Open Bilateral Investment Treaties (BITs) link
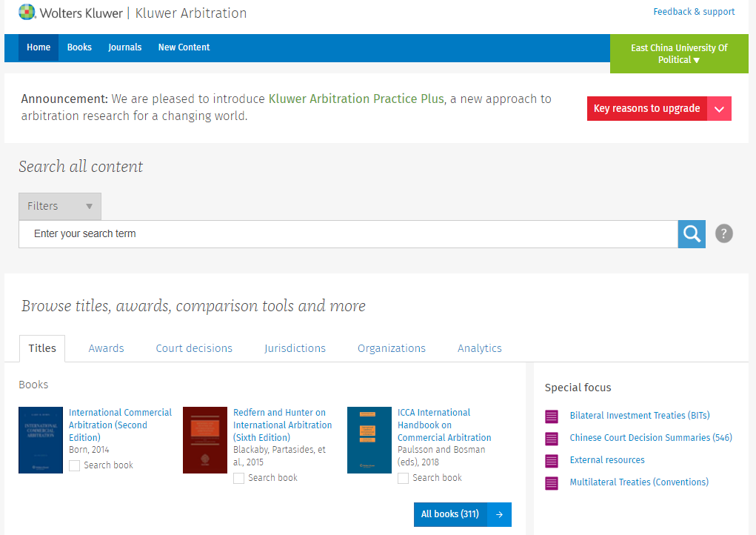Image resolution: width=756 pixels, height=535 pixels. (640, 416)
